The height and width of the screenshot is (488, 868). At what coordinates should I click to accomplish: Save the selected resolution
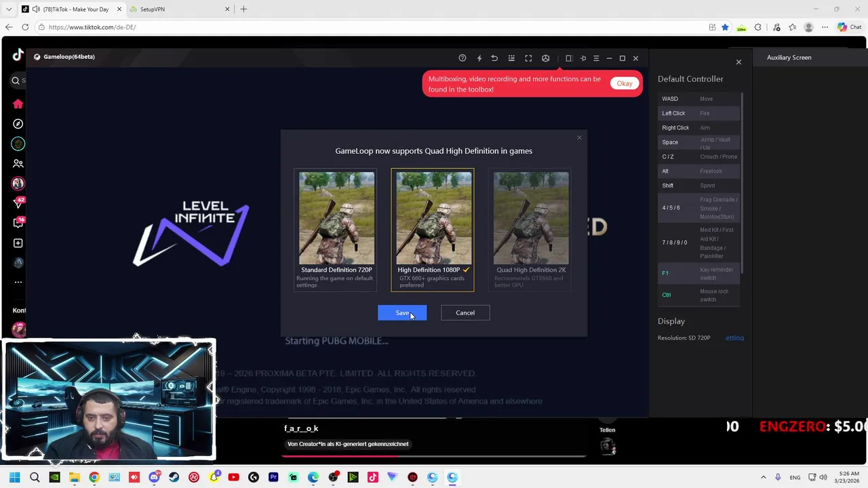tap(402, 312)
